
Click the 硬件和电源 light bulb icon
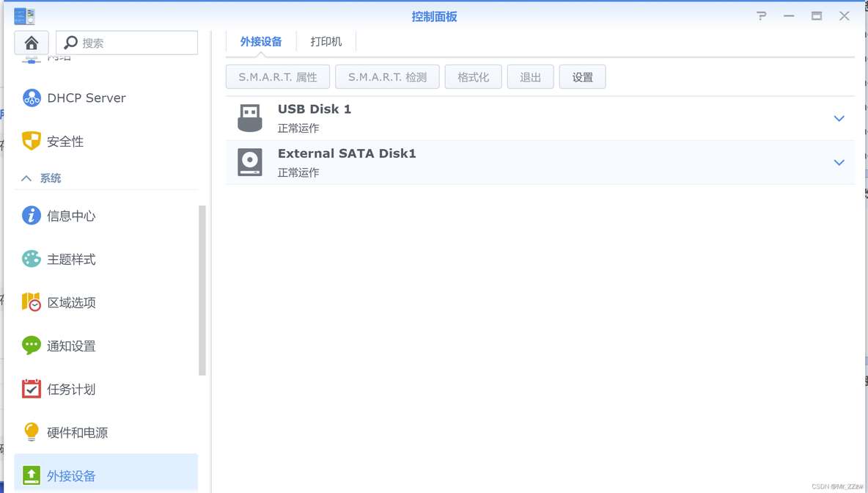pos(32,432)
